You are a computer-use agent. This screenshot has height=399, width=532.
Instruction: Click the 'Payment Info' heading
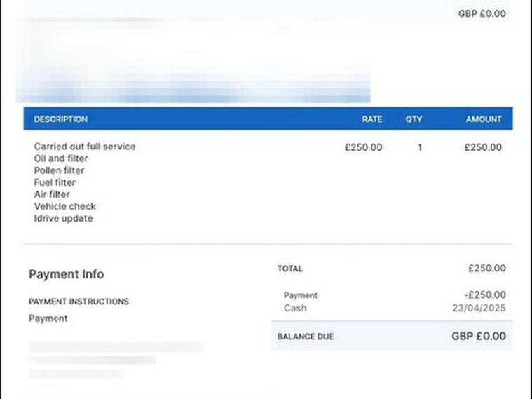[x=66, y=274]
